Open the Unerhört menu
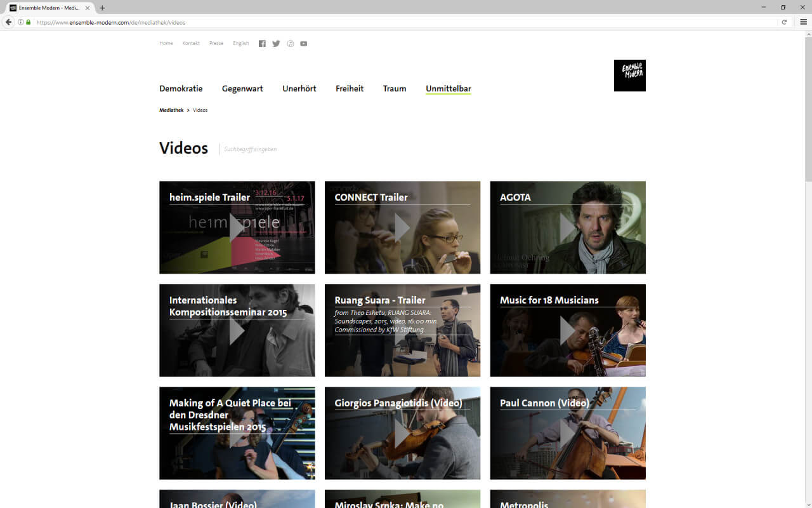Viewport: 812px width, 508px height. (x=299, y=89)
